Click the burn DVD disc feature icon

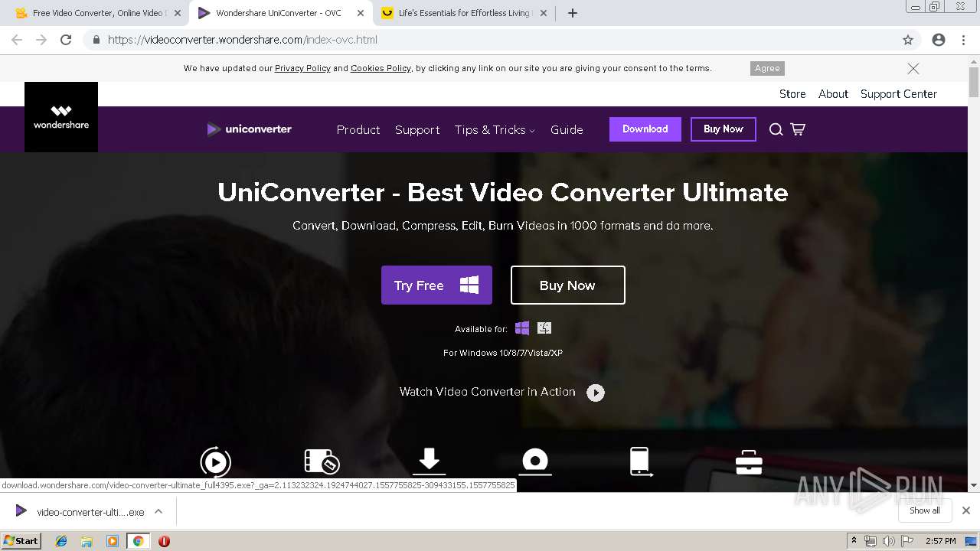pos(535,461)
